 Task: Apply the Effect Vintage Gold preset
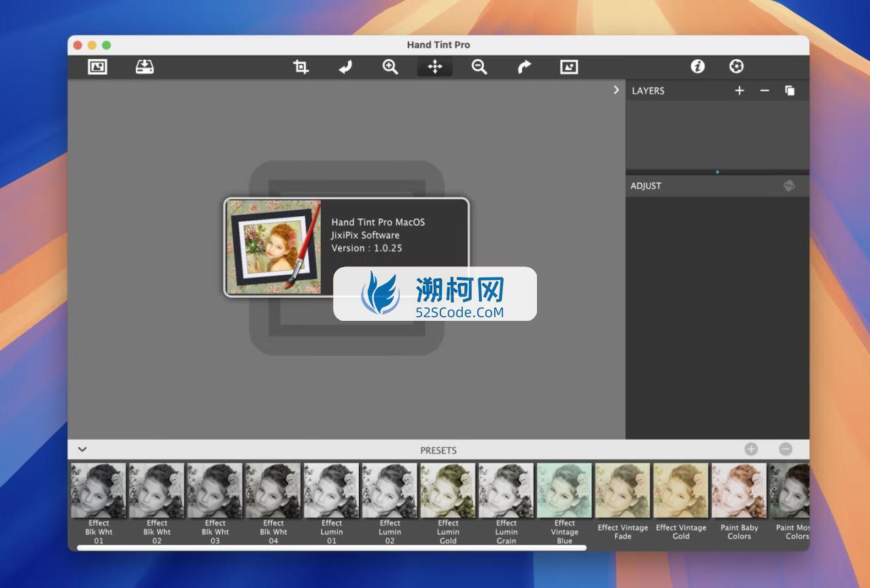[x=681, y=502]
